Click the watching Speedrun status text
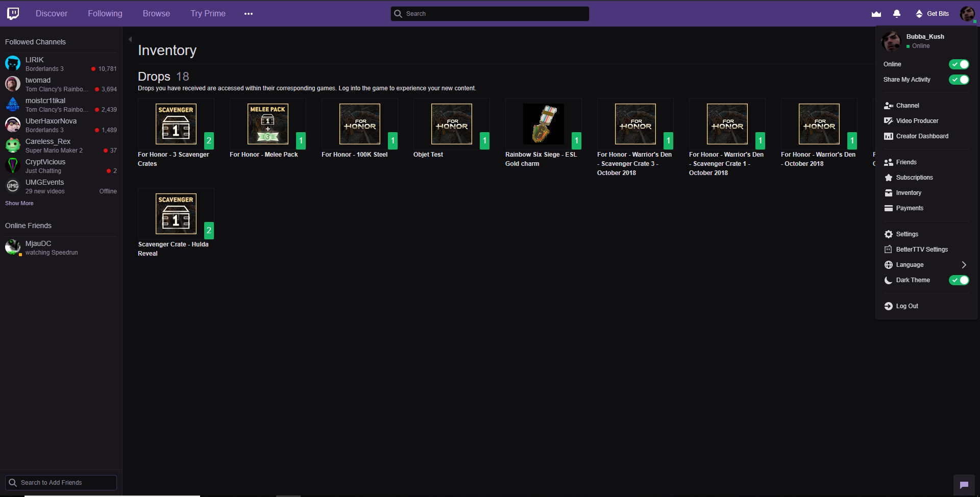Image resolution: width=980 pixels, height=497 pixels. (x=52, y=253)
